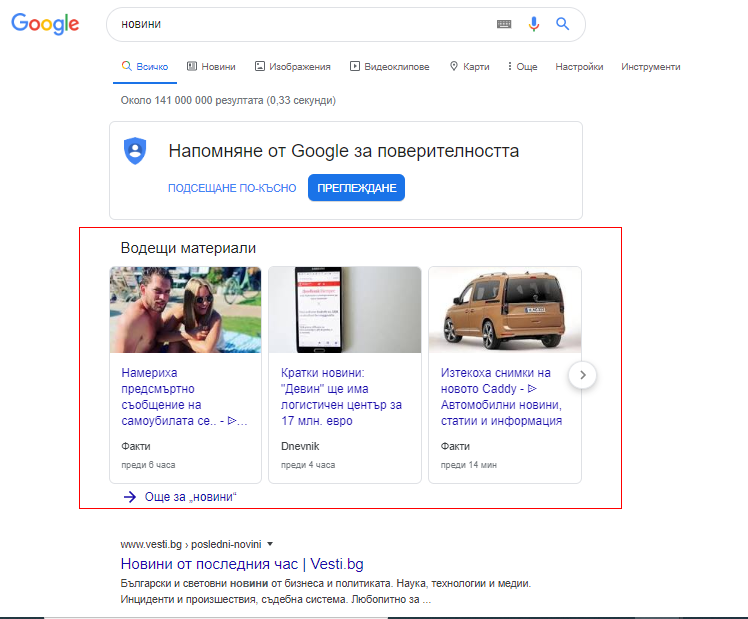This screenshot has height=619, width=748.
Task: Click the www.vesti.bg › posledni-novini URL text
Action: 191,544
